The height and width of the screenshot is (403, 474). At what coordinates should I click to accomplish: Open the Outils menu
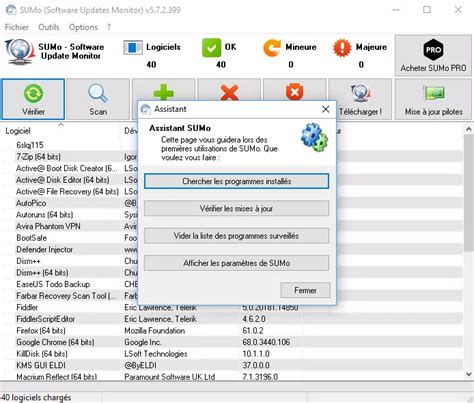(49, 27)
